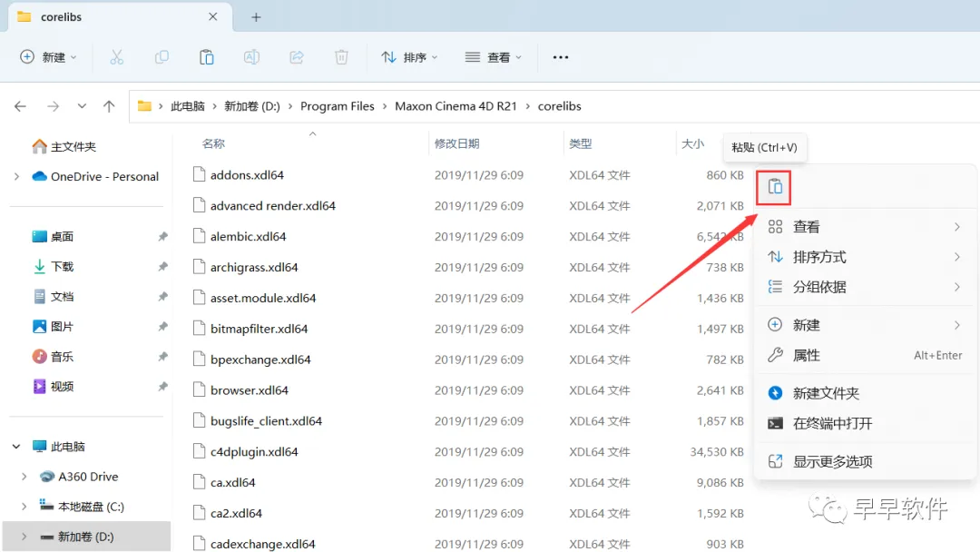This screenshot has height=552, width=980.
Task: Expand the 新加卷 (D:) tree node
Action: coord(24,537)
